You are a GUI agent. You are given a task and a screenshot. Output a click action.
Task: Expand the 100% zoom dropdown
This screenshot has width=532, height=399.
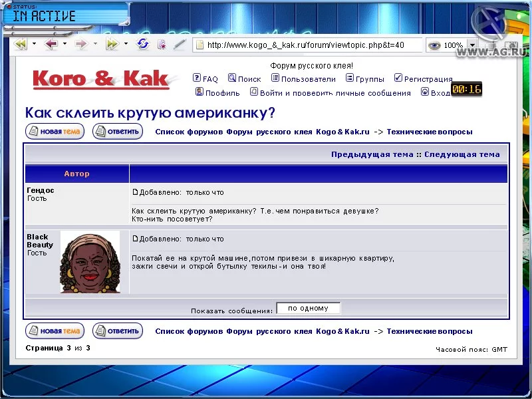coord(472,45)
